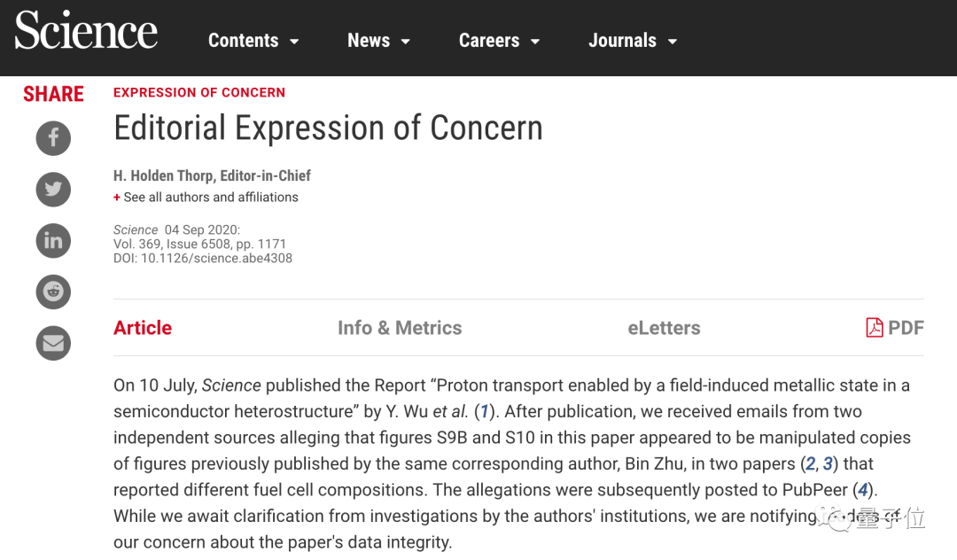Email this article envelope icon
Image resolution: width=957 pixels, height=560 pixels.
[53, 343]
